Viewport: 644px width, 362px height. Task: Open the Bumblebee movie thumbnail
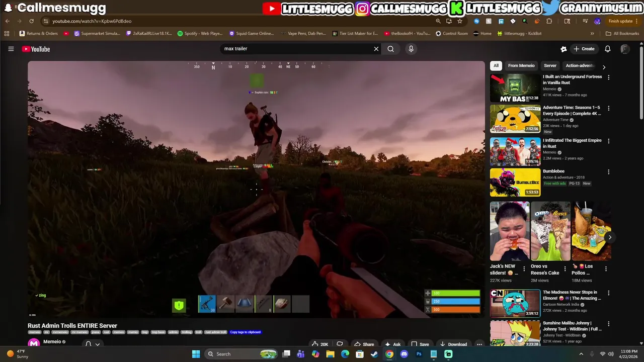[x=515, y=182]
